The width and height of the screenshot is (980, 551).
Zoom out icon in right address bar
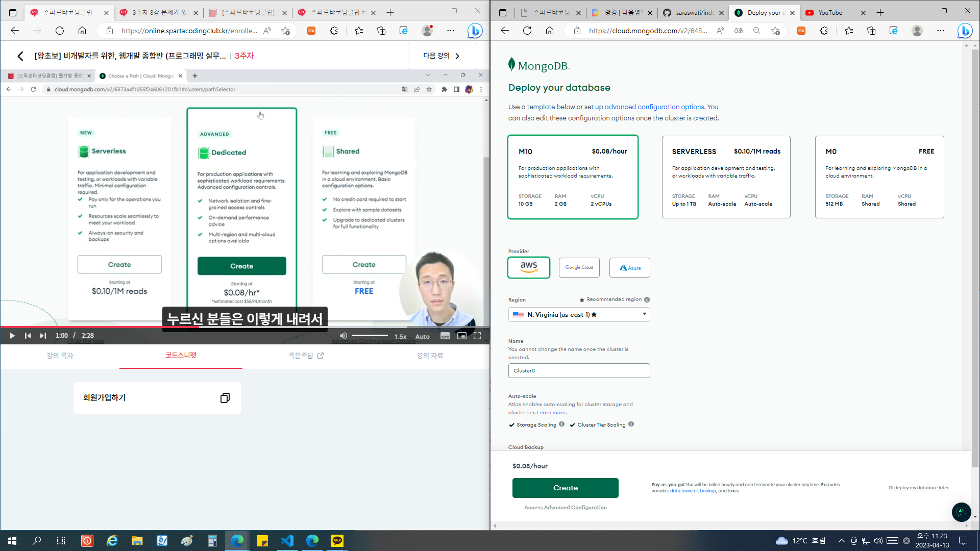(757, 31)
